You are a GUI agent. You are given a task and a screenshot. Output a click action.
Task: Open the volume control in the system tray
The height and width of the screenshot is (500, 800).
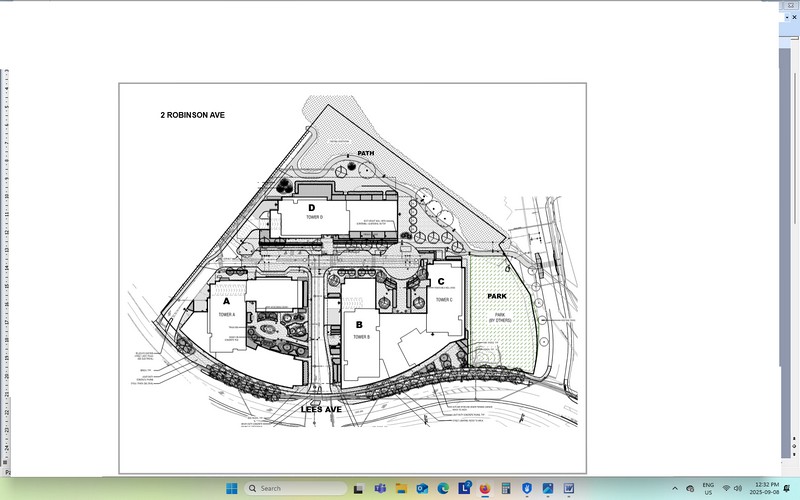(738, 488)
